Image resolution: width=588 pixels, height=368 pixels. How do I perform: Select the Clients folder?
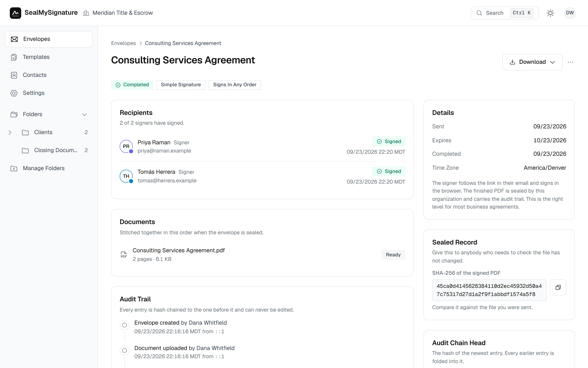(x=55, y=132)
